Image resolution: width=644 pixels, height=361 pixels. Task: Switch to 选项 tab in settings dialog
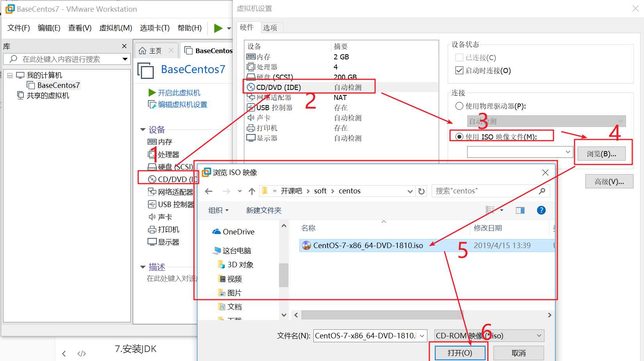click(270, 28)
